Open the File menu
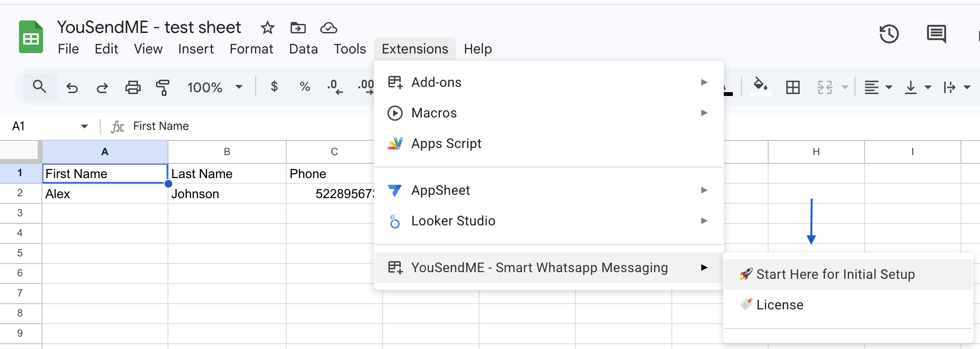 coord(68,49)
